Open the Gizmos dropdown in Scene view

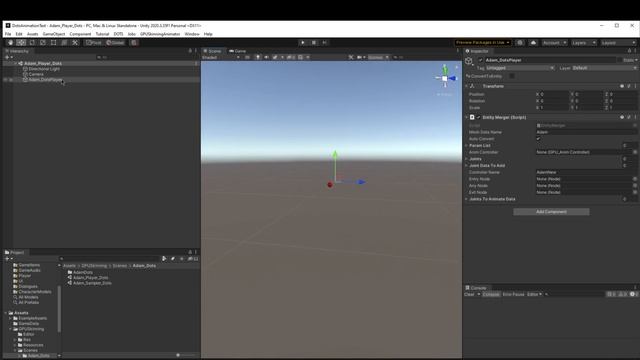[378, 57]
